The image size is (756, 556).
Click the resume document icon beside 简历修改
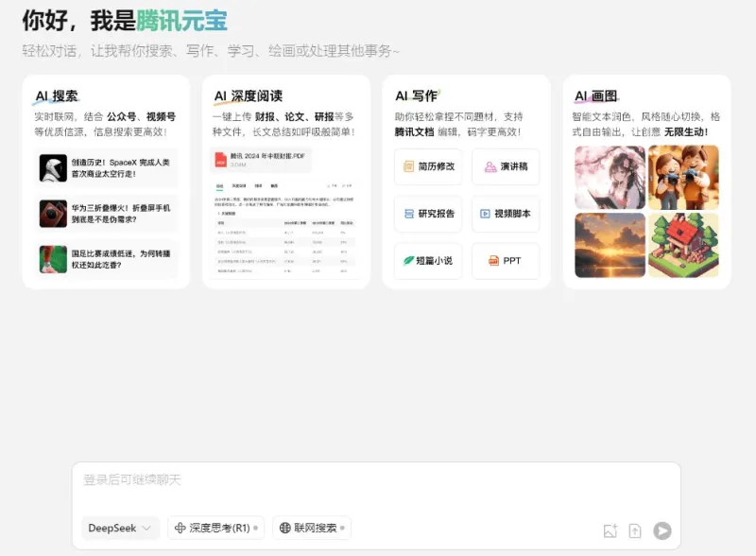pyautogui.click(x=408, y=166)
